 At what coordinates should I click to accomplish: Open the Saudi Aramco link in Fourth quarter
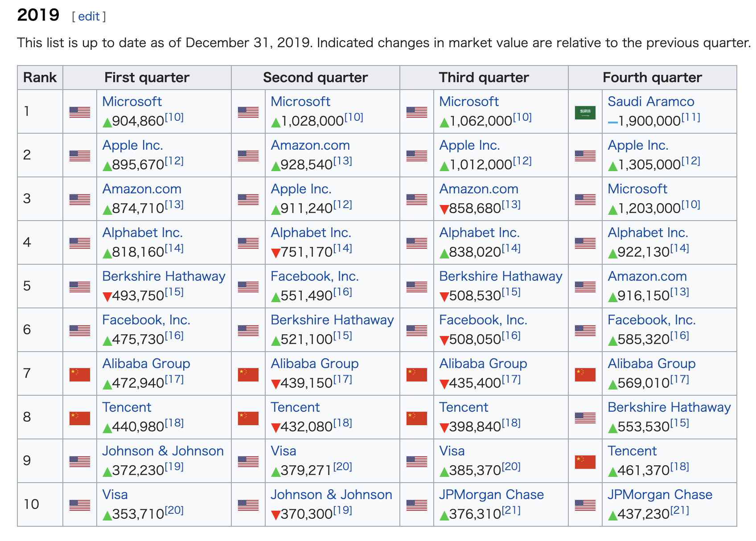coord(651,101)
